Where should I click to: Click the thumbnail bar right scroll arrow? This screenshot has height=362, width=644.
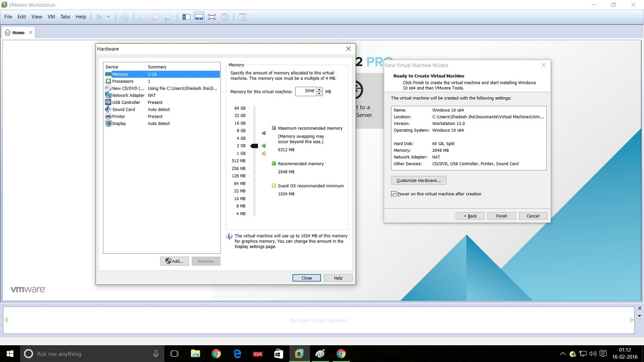click(632, 320)
